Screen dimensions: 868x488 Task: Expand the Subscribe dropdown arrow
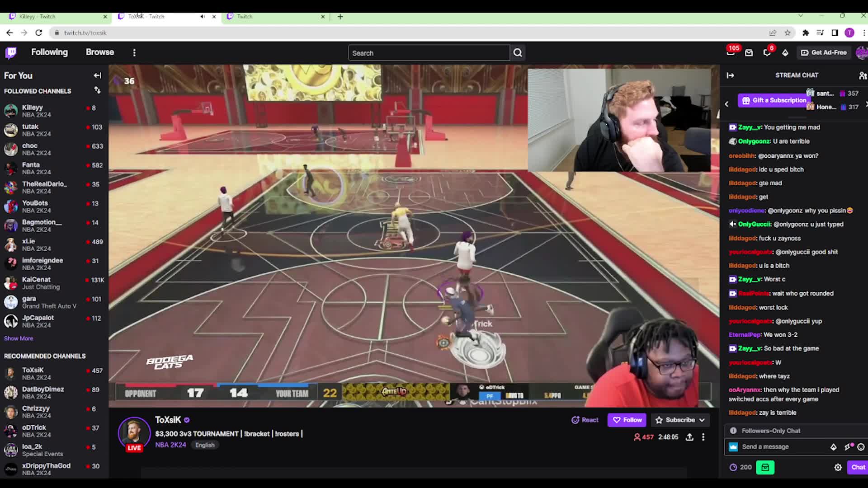click(x=702, y=420)
